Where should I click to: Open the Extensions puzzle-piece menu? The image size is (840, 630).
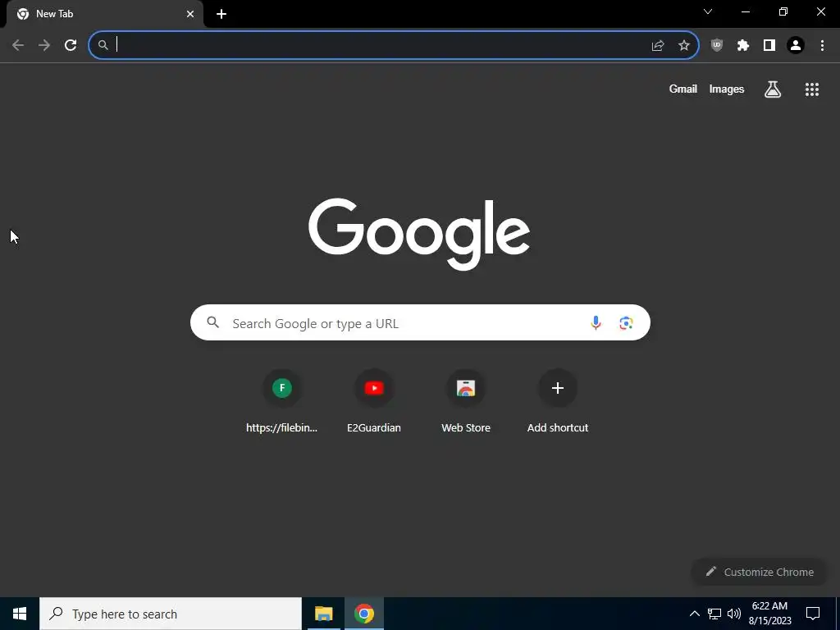743,46
